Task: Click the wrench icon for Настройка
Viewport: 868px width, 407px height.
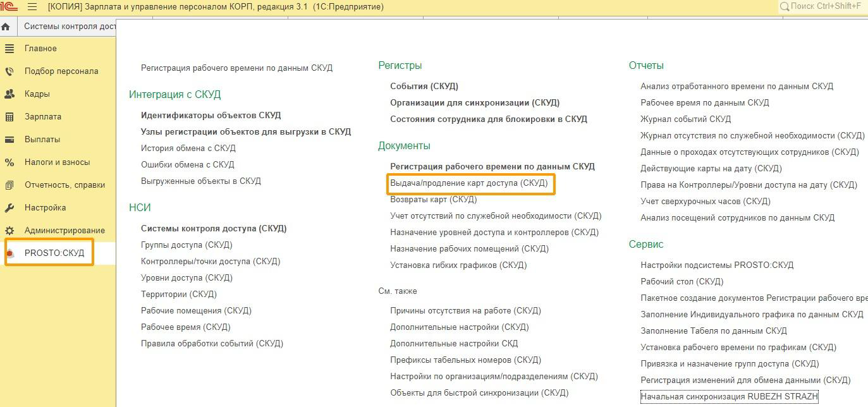Action: tap(9, 208)
